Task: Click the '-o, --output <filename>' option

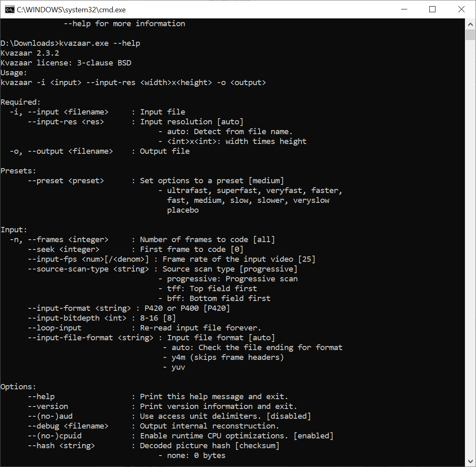Action: pyautogui.click(x=61, y=151)
